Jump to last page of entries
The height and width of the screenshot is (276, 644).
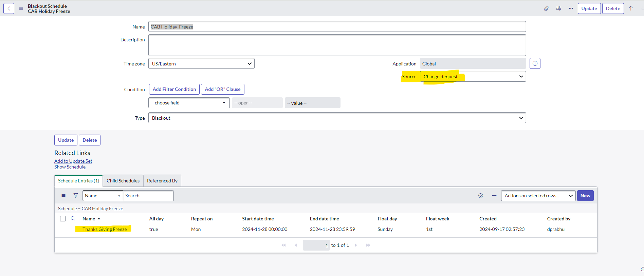pos(368,245)
